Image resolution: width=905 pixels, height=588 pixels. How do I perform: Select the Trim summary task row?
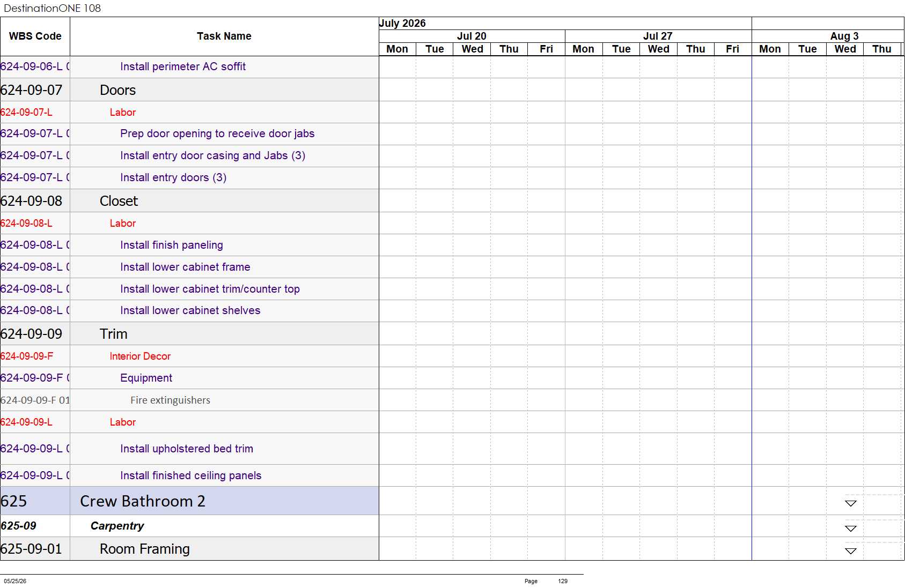click(189, 334)
